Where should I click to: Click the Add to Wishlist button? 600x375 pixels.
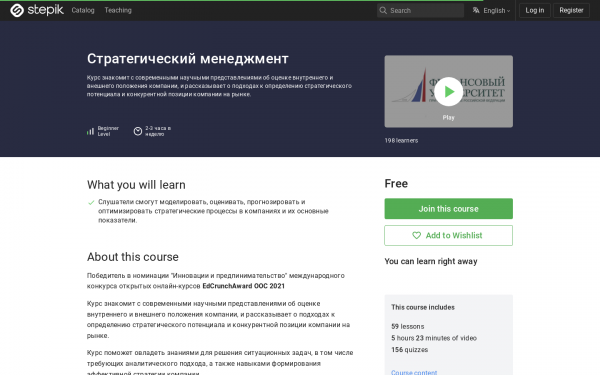pos(448,235)
